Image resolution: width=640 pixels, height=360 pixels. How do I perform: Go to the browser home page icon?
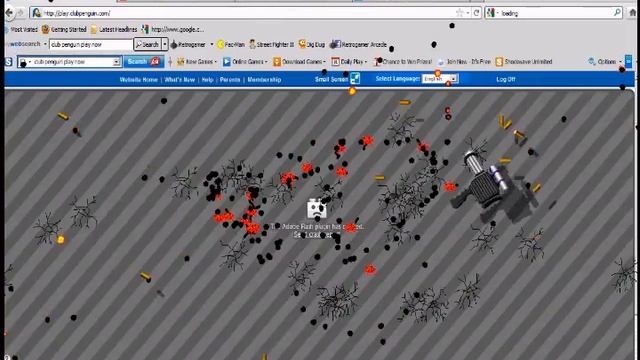click(633, 13)
